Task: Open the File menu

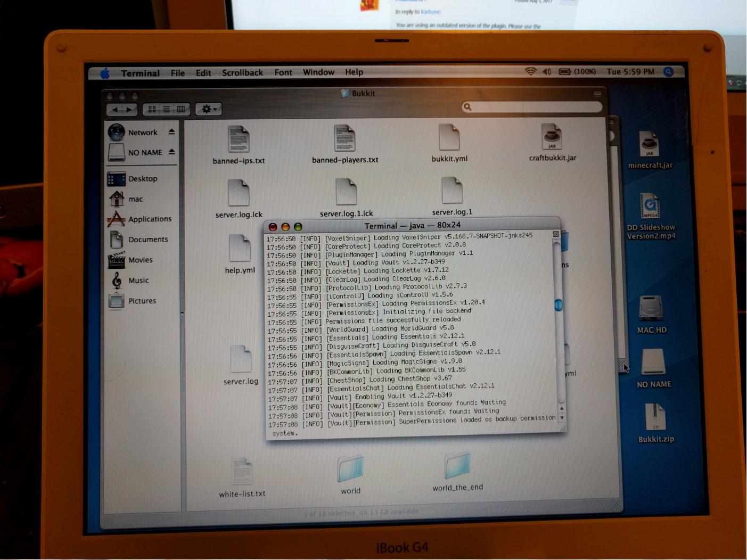Action: (x=178, y=73)
